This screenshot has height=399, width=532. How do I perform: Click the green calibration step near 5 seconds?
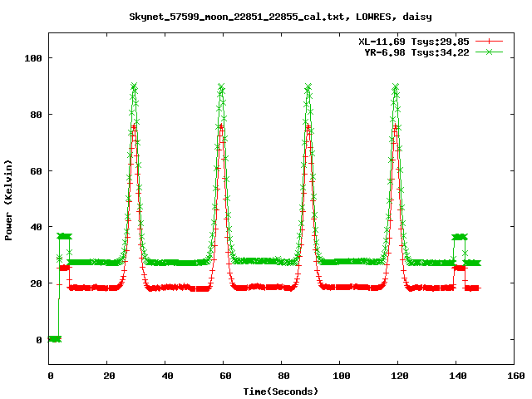(65, 236)
